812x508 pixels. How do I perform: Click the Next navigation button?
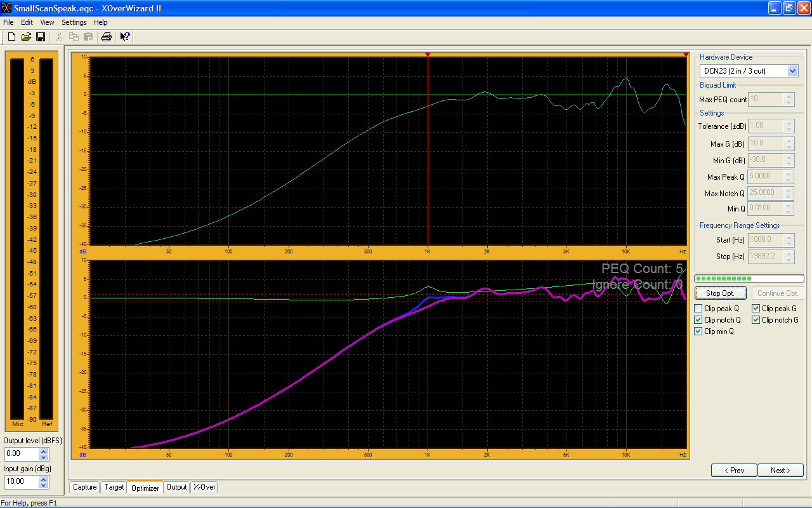[780, 471]
